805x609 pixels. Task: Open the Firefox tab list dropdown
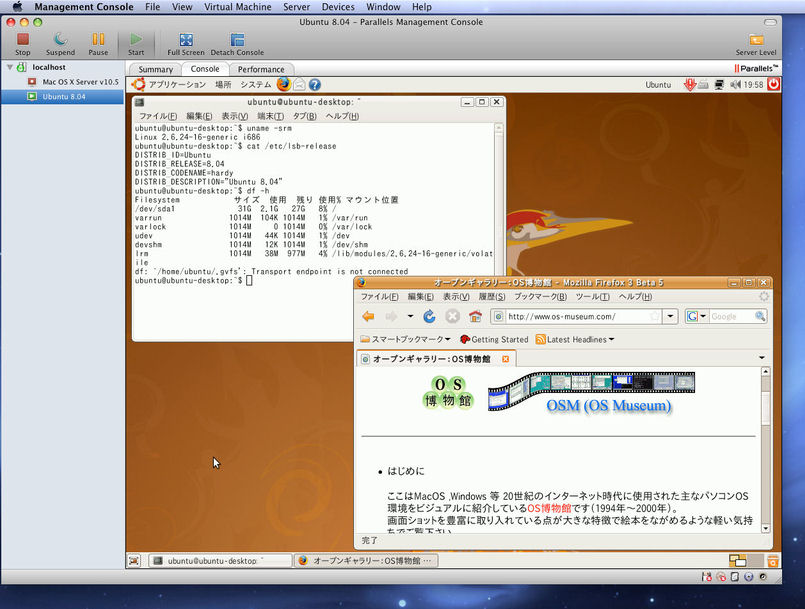(762, 357)
